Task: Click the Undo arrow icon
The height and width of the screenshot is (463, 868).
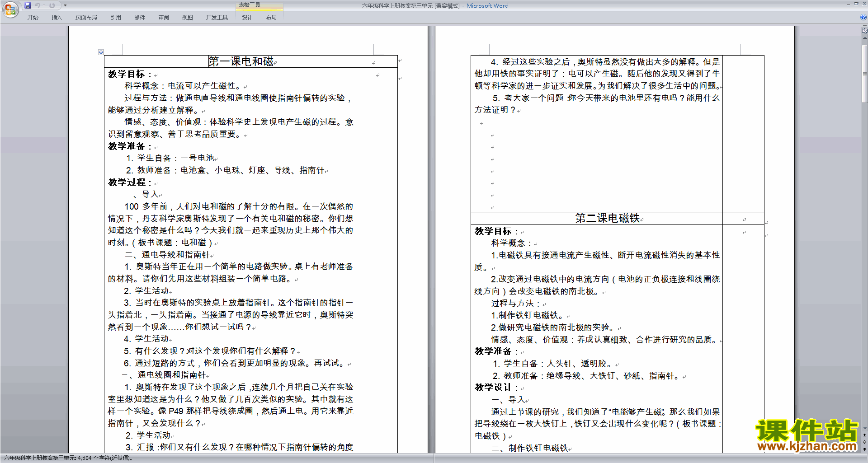Action: click(37, 5)
